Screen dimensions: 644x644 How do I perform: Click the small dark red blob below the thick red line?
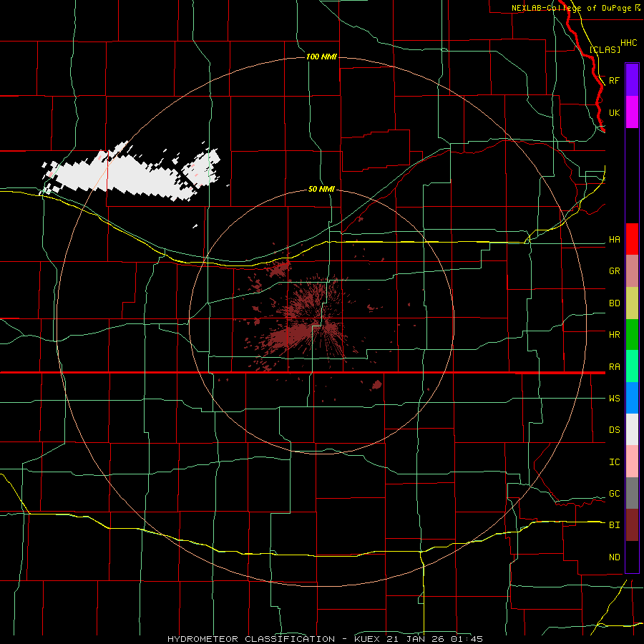point(376,385)
